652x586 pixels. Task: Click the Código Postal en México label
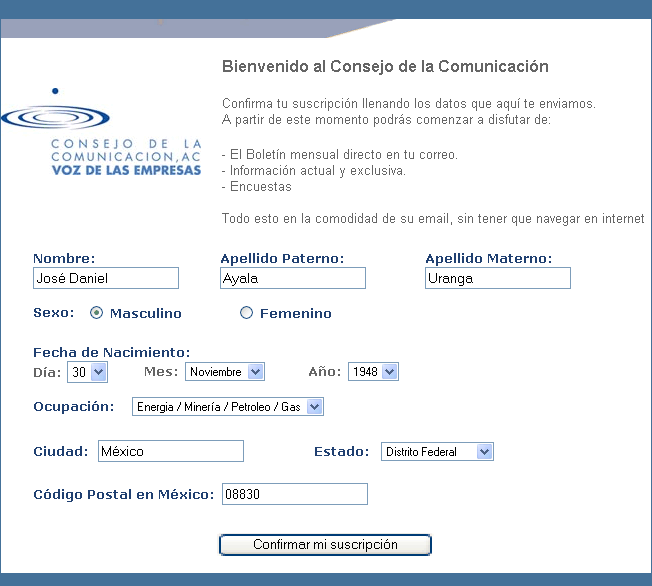point(124,494)
